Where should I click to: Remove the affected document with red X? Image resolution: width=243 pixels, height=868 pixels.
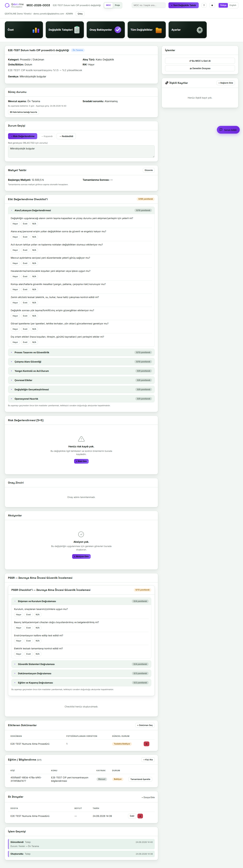point(146,744)
